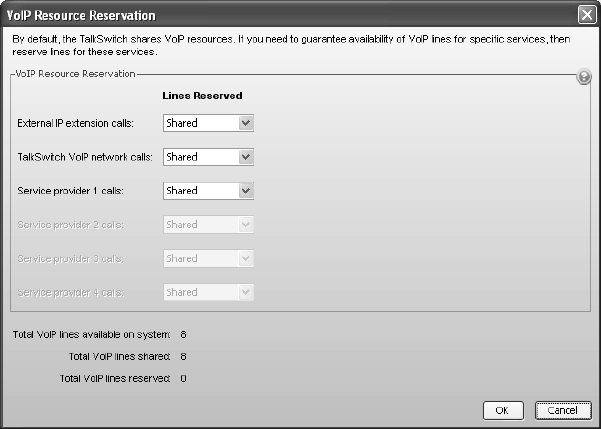Click the Total VoIP lines available on system label
This screenshot has height=429, width=601.
tap(91, 335)
